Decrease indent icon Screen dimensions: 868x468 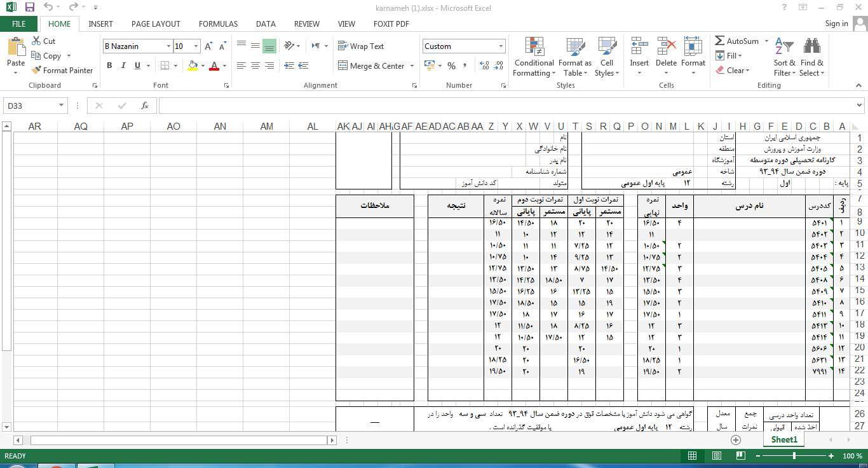(x=289, y=65)
